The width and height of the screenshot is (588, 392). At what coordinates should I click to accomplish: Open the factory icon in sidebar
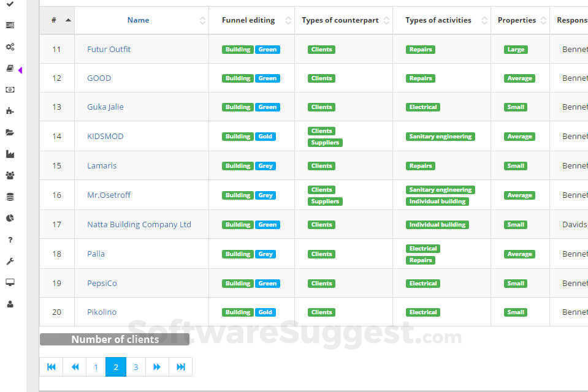[10, 154]
